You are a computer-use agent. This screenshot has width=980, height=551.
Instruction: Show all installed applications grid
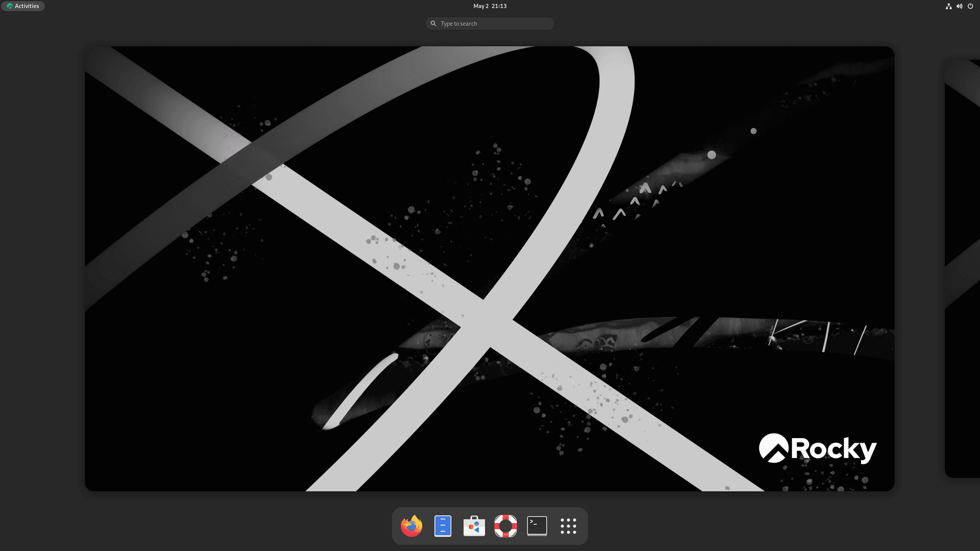click(568, 525)
